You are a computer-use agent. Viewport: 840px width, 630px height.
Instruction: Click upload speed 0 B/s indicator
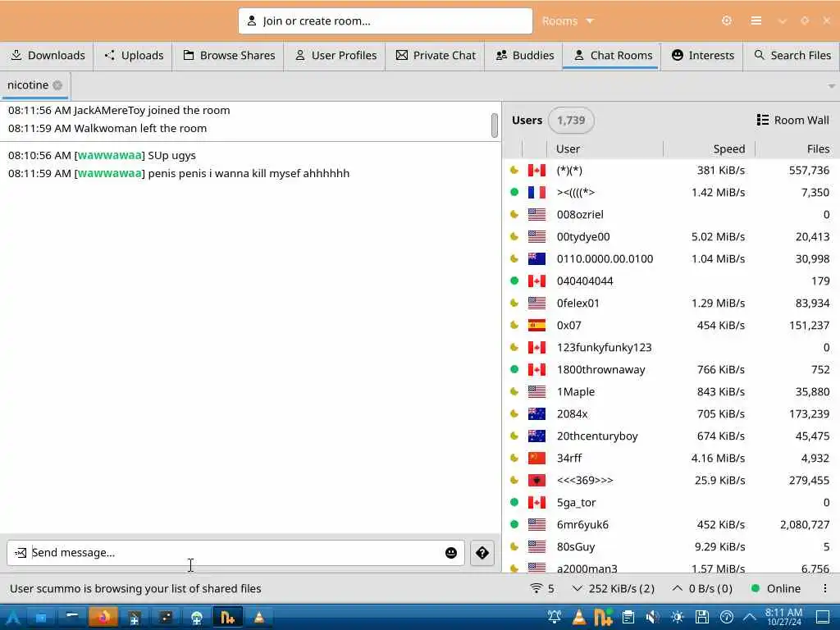pos(702,589)
